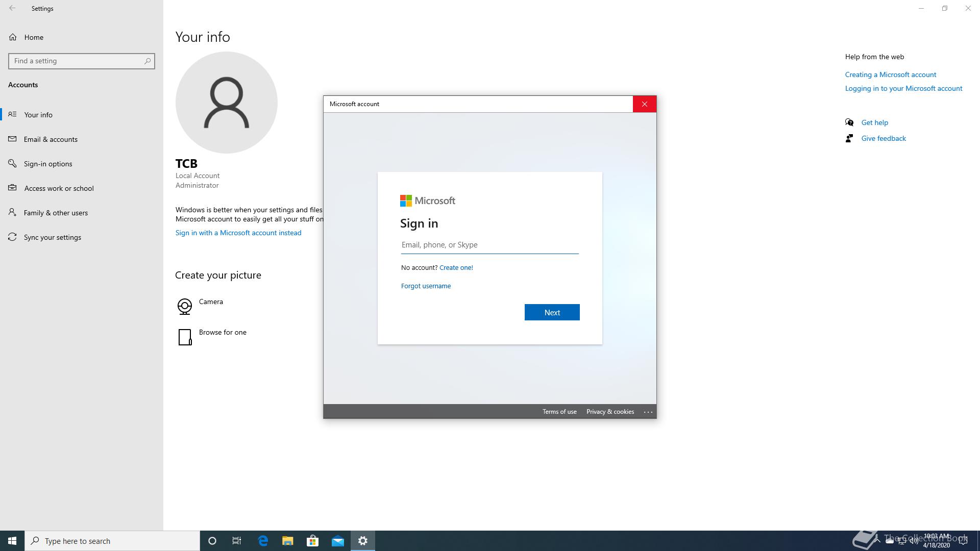Click the Next button in Sign in
Image resolution: width=980 pixels, height=551 pixels.
(552, 312)
